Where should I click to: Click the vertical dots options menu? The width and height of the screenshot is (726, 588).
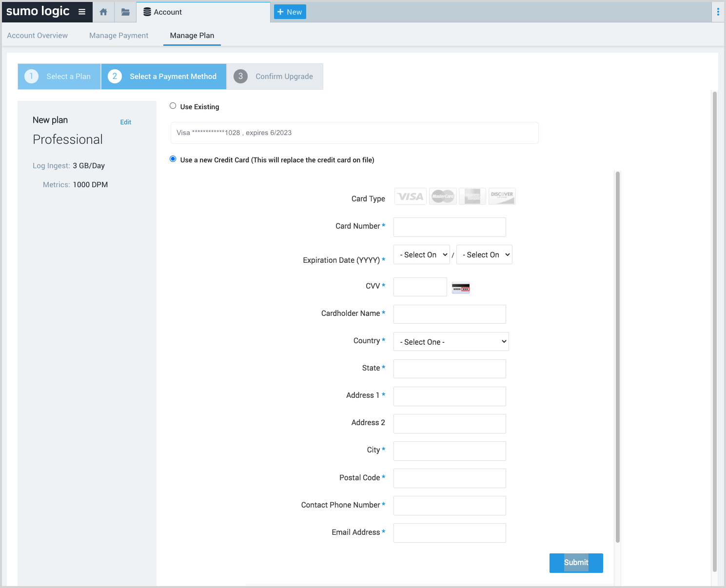tap(718, 12)
